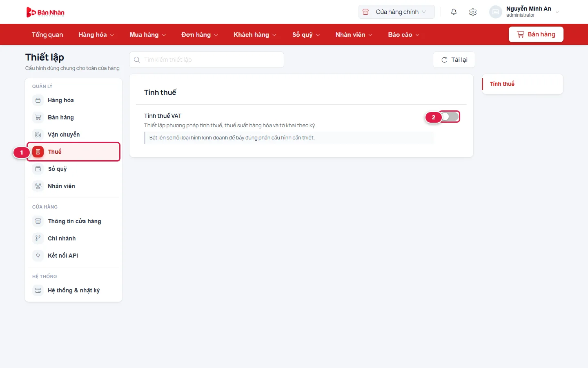Click the store icon in the branch selector
Screen dimensions: 588x368
point(365,12)
